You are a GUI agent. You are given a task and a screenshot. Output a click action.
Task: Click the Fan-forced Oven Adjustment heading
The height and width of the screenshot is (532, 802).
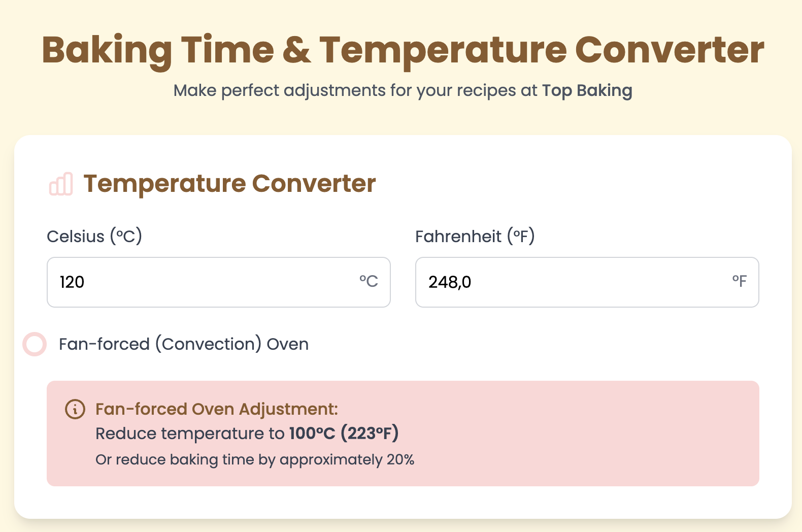coord(217,409)
